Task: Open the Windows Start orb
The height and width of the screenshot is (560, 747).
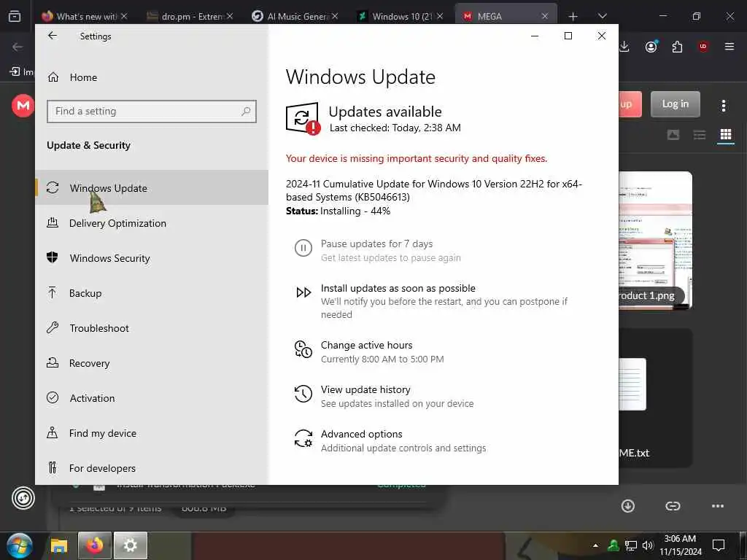Action: point(20,545)
